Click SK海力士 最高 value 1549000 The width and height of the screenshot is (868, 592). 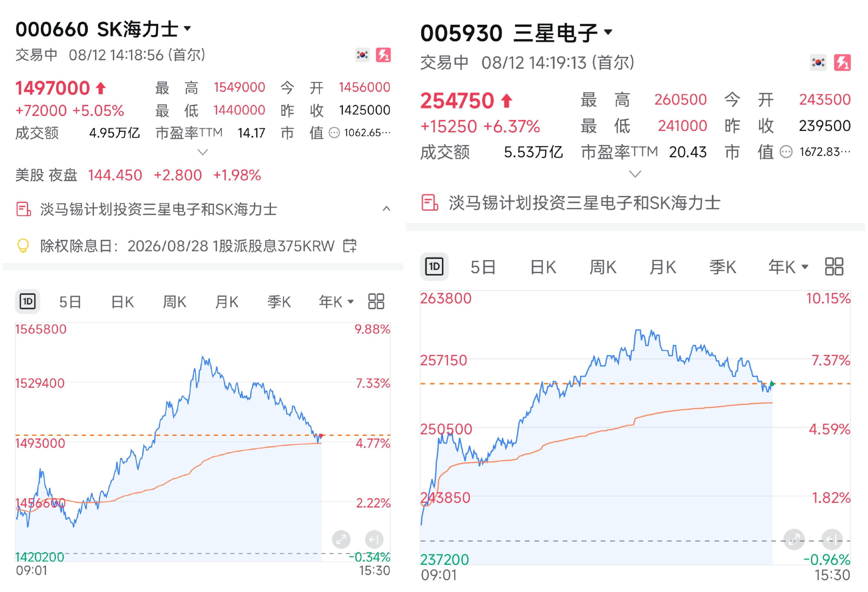(x=240, y=87)
